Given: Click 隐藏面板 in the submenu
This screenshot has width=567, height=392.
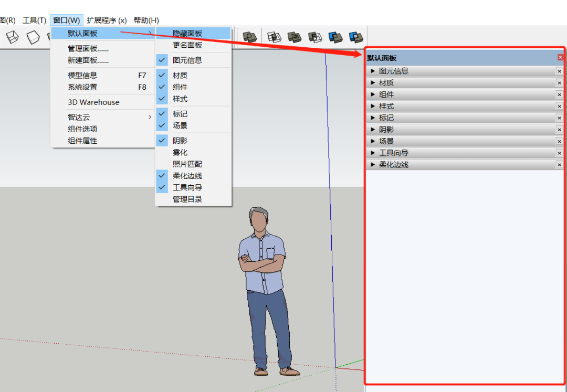Looking at the screenshot, I should point(193,34).
